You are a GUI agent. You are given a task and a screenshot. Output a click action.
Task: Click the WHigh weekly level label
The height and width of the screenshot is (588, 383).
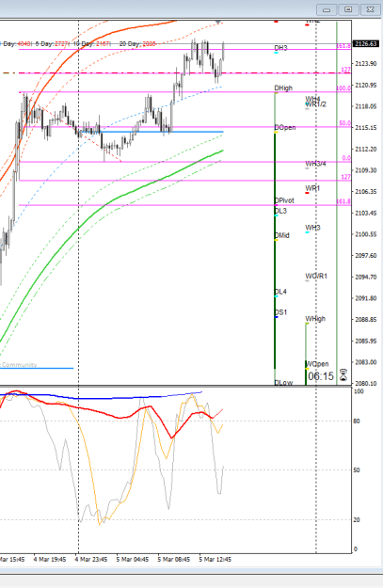(315, 319)
